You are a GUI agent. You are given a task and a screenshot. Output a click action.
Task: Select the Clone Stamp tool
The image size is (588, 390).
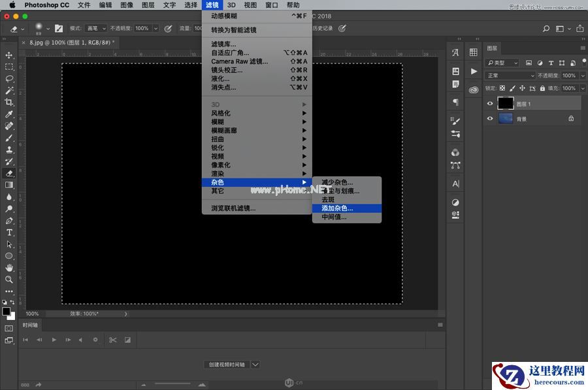[x=9, y=150]
